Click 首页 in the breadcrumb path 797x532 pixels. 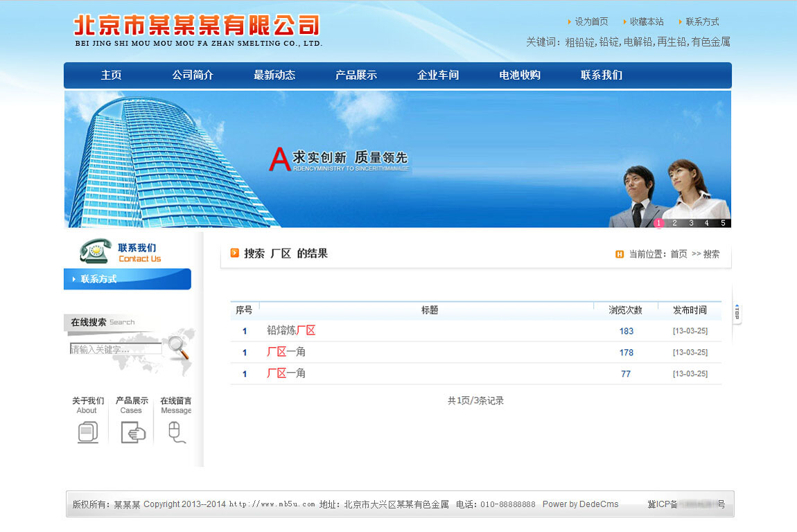(678, 254)
